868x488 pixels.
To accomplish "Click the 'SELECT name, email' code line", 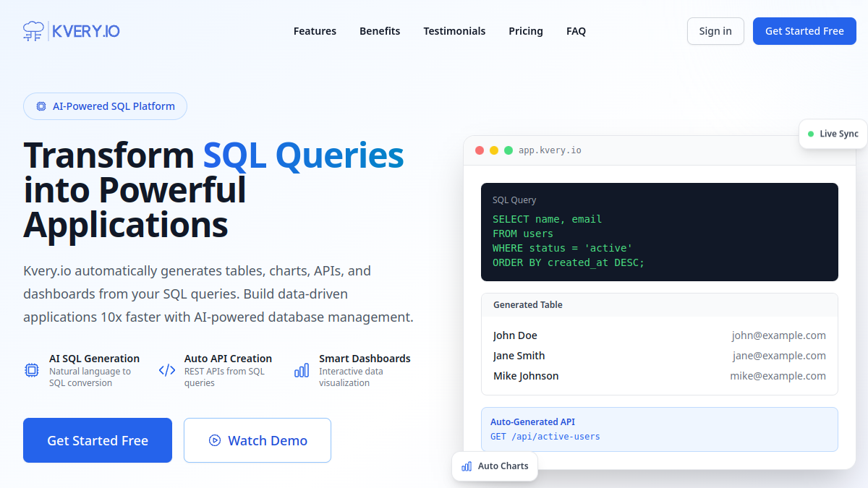I will click(548, 219).
